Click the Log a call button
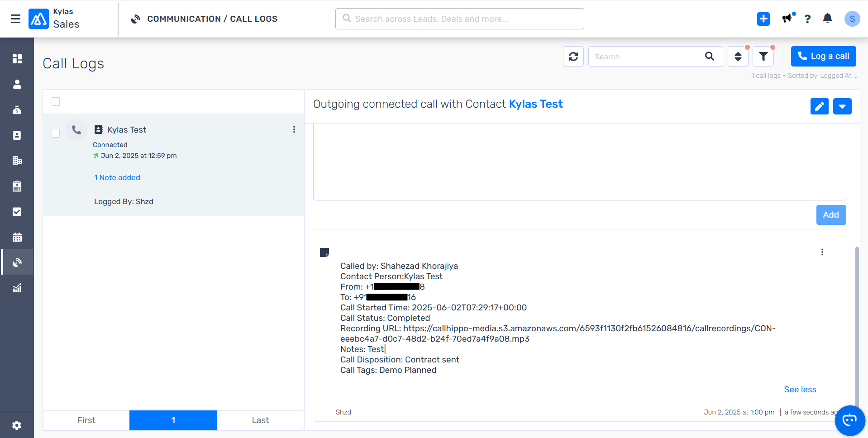Viewport: 868px width, 438px height. coord(823,56)
